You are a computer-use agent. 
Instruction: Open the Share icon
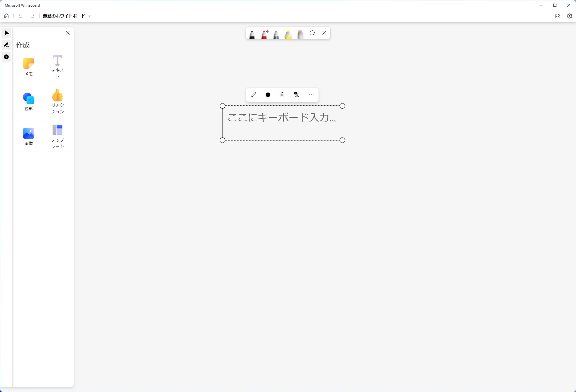(558, 16)
